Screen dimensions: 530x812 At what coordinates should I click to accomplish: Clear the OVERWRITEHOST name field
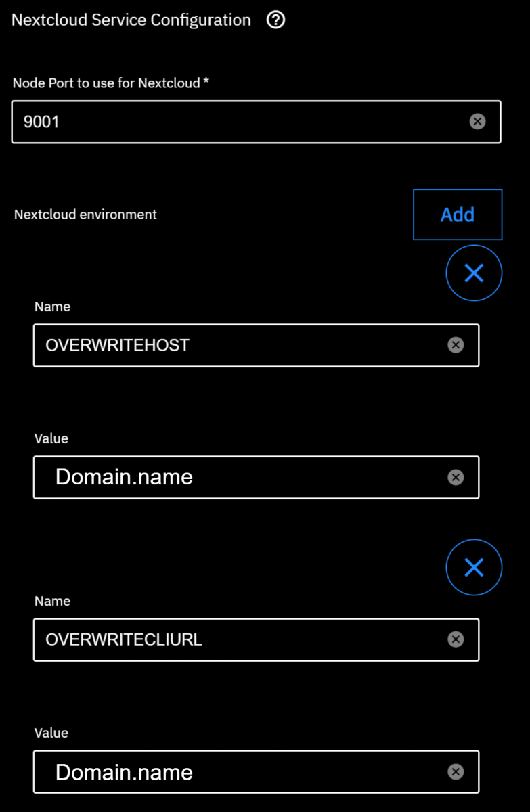point(456,345)
